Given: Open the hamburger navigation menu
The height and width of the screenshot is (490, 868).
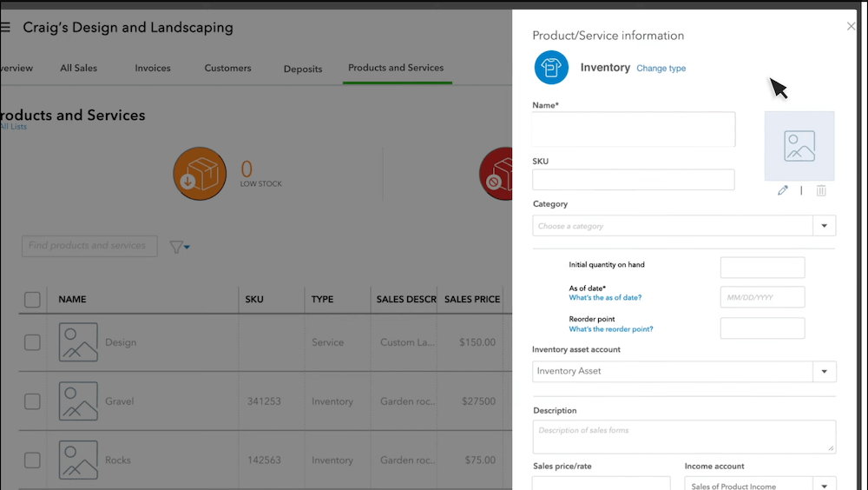Looking at the screenshot, I should coord(5,27).
